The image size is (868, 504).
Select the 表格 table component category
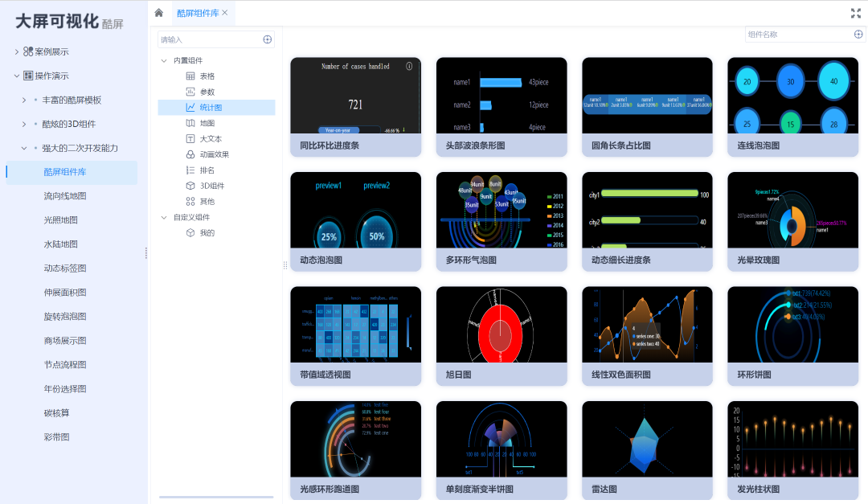tap(207, 76)
